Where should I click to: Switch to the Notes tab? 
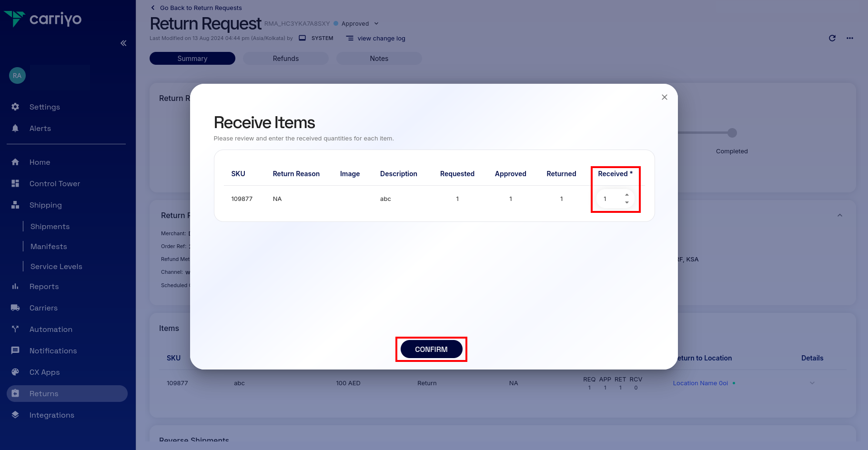(x=379, y=58)
